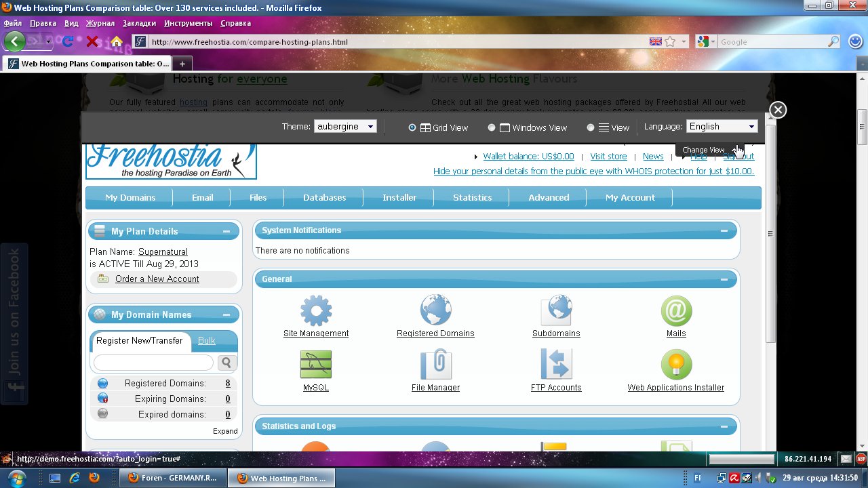Expand the domain names list via Expand

pos(225,431)
